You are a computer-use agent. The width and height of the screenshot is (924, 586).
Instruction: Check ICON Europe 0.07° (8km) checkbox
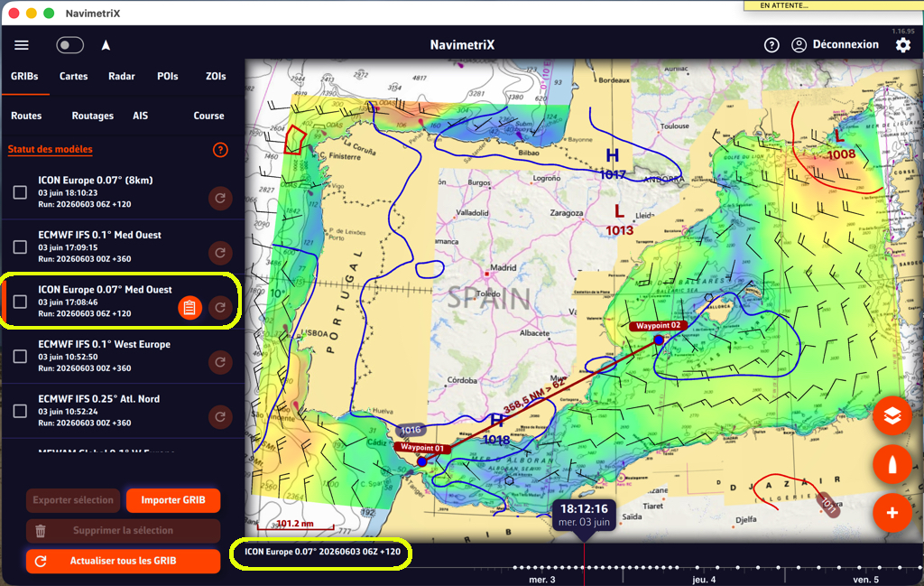tap(20, 192)
